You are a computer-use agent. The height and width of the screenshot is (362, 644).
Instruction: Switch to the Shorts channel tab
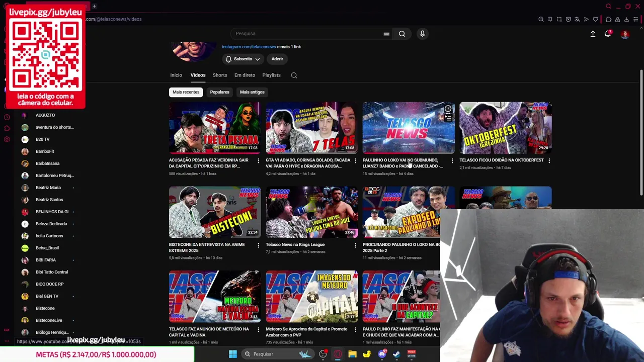click(x=220, y=75)
